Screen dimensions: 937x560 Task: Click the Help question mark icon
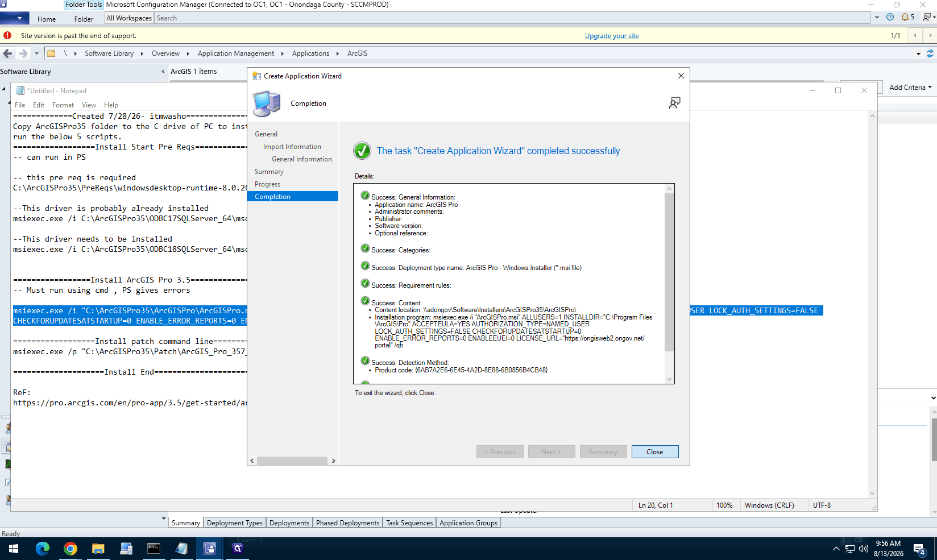890,17
